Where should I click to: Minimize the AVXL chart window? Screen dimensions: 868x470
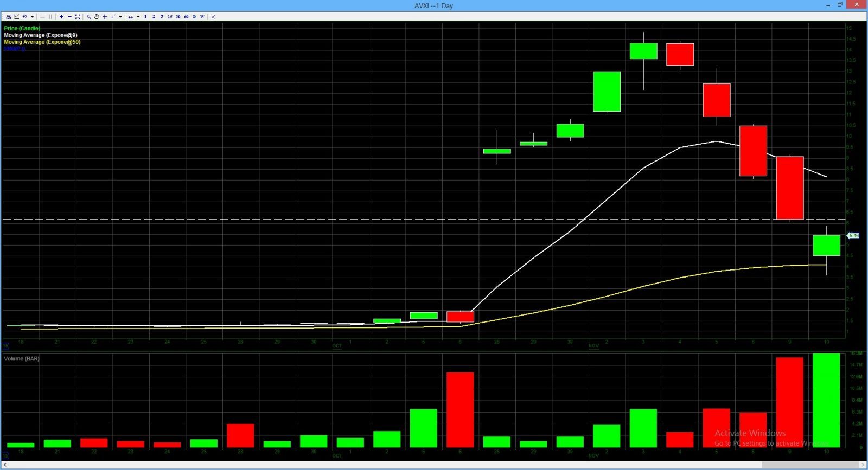828,5
